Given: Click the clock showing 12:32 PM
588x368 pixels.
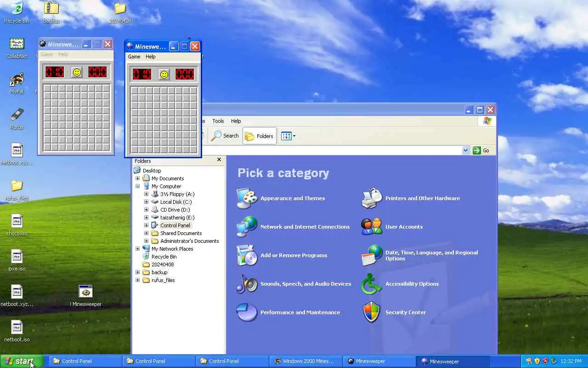Looking at the screenshot, I should [571, 362].
